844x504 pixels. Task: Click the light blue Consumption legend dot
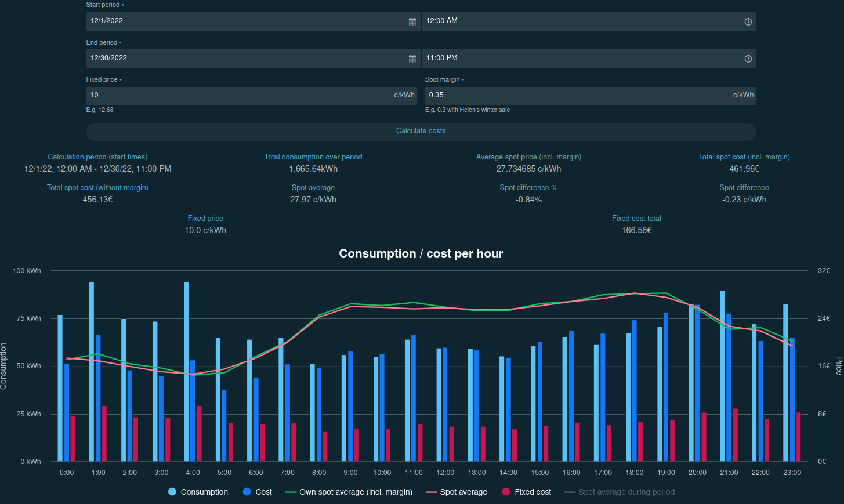point(172,492)
